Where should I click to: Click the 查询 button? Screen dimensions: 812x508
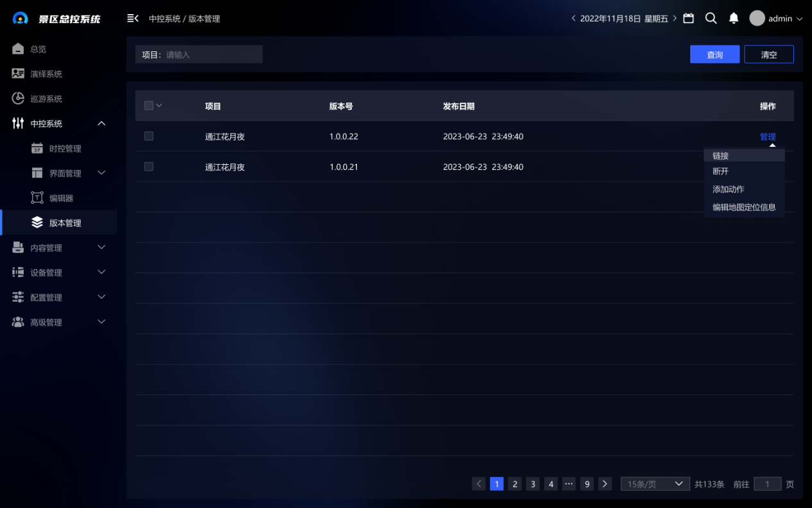pos(715,55)
